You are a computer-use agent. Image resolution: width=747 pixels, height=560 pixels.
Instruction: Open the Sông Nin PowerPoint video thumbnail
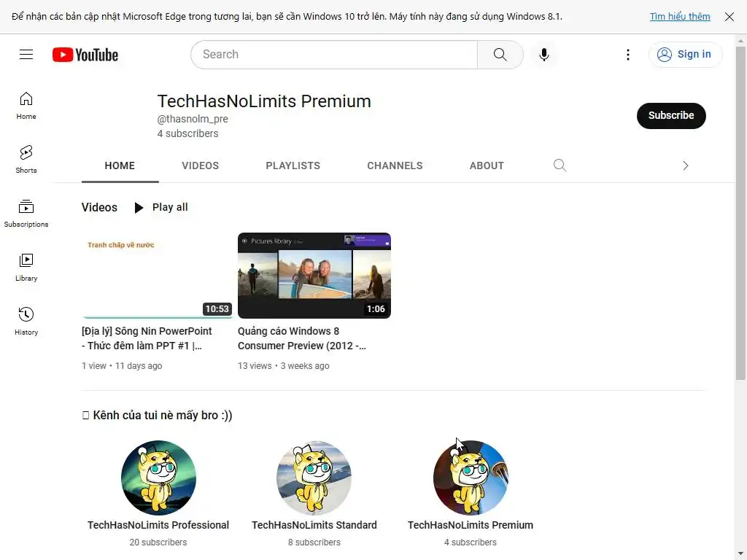coord(158,275)
